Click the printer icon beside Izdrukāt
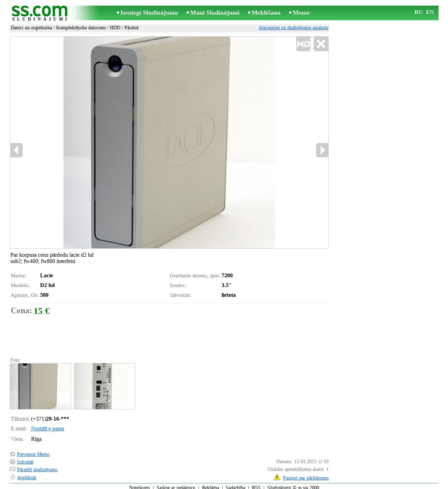This screenshot has height=489, width=448. pos(13,461)
